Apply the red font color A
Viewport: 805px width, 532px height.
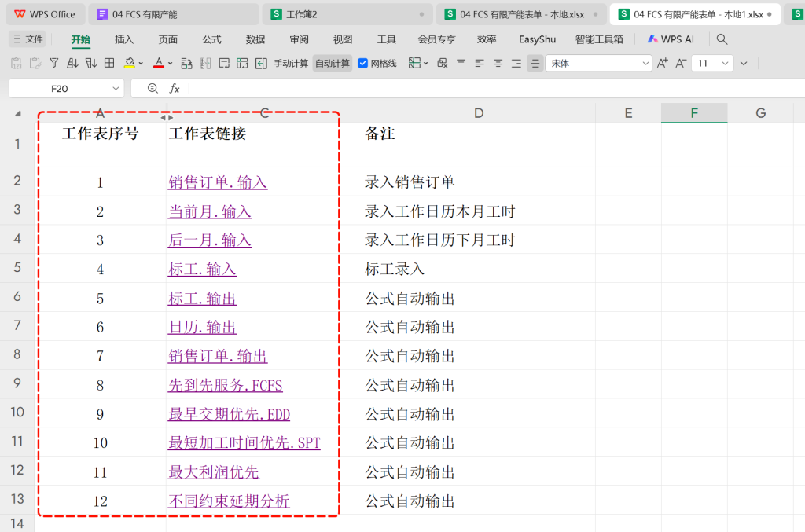pyautogui.click(x=159, y=63)
